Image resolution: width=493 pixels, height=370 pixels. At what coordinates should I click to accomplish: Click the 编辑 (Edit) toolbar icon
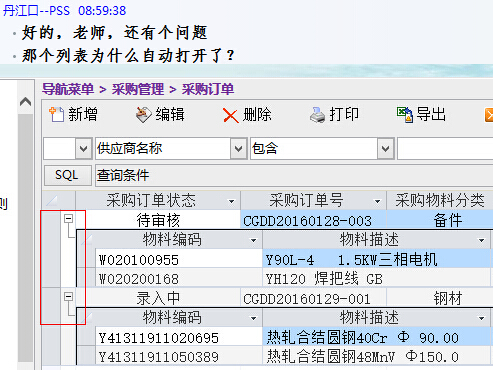click(144, 115)
